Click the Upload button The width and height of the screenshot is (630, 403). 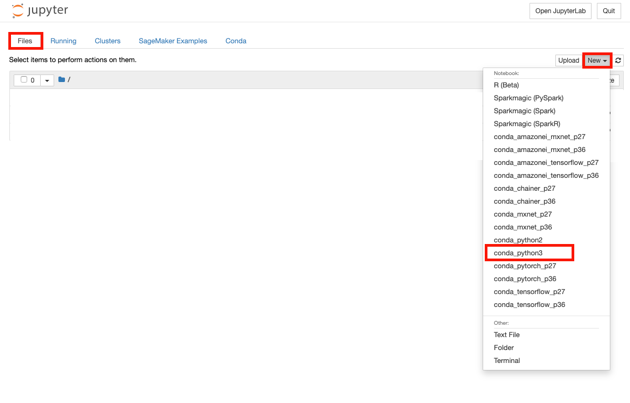point(568,61)
